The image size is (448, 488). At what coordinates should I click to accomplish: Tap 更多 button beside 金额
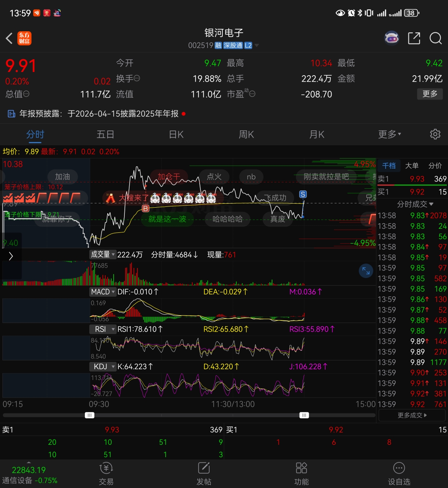pos(430,94)
